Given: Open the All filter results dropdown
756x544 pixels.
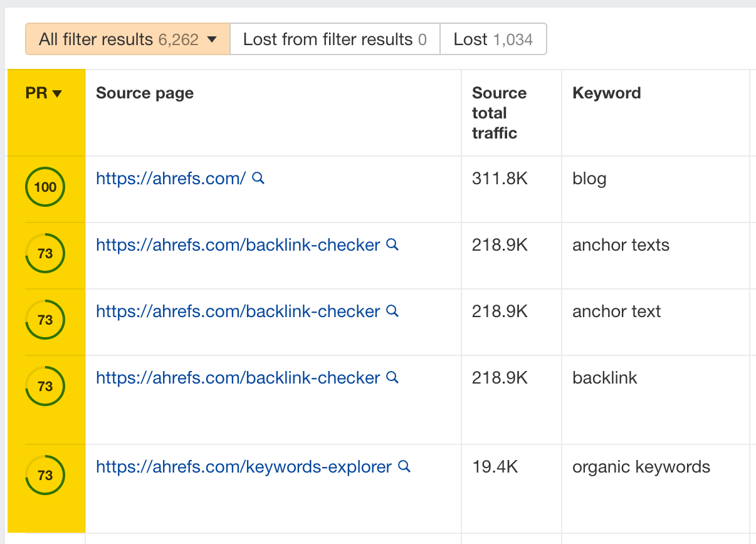Looking at the screenshot, I should 127,39.
